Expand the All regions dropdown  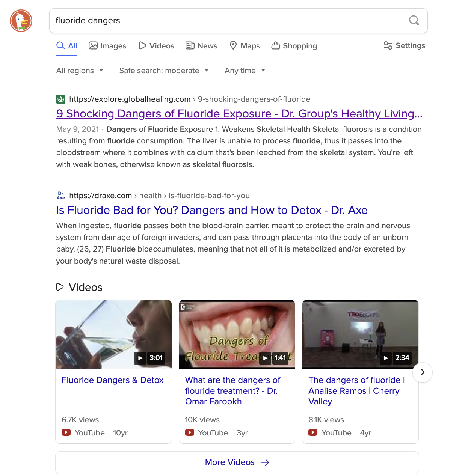click(x=80, y=71)
